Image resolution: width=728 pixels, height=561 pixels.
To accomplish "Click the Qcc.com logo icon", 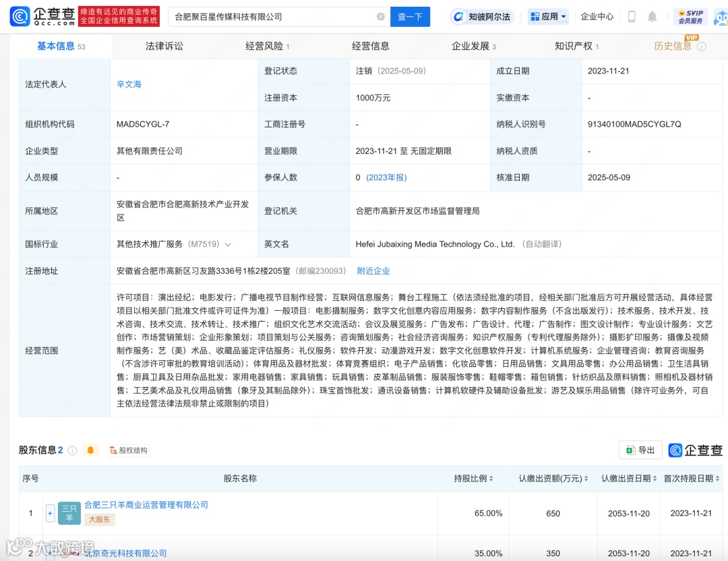I will (x=20, y=16).
